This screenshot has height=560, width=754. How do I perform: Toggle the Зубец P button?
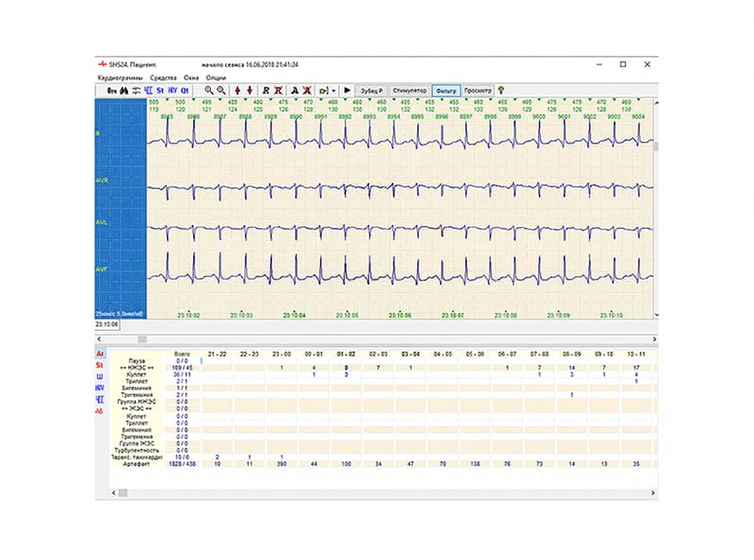point(372,90)
